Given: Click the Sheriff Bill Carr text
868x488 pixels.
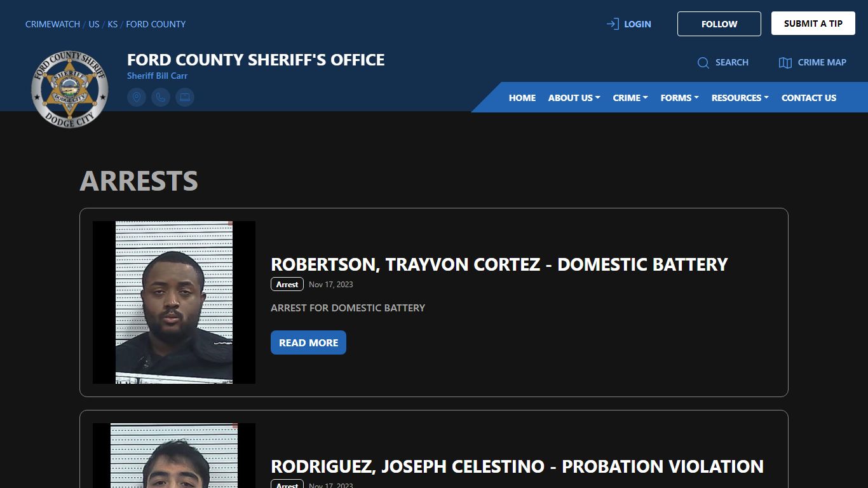Looking at the screenshot, I should click(x=157, y=76).
